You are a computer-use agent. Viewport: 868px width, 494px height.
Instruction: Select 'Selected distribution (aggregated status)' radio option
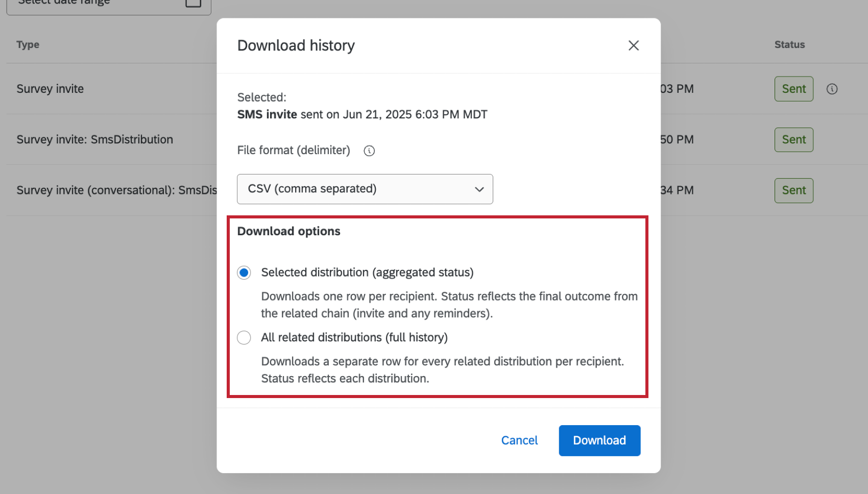[x=244, y=273]
